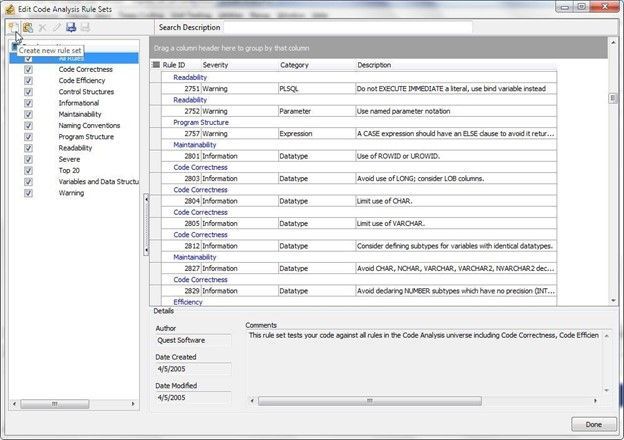Click the rule set list scroll right arrow

click(133, 404)
